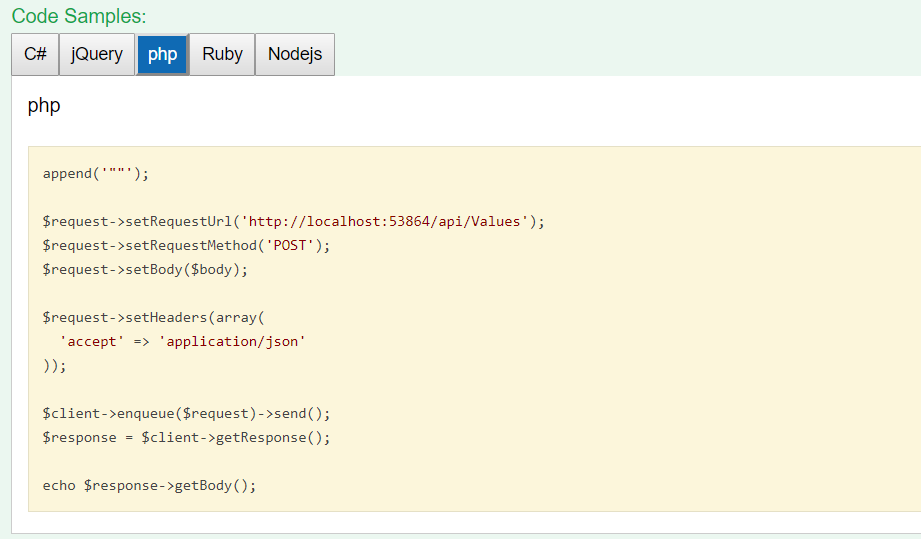Click the 'application/json' string value

coord(232,341)
